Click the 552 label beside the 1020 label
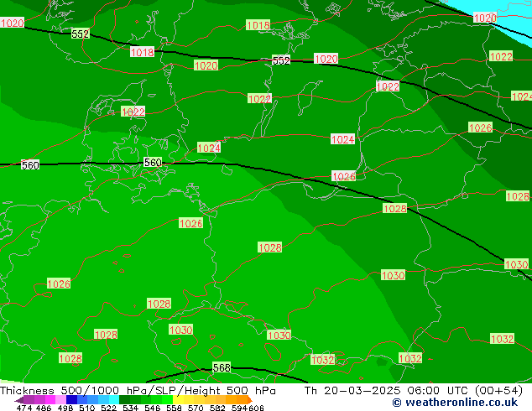The height and width of the screenshot is (411, 532). [281, 60]
